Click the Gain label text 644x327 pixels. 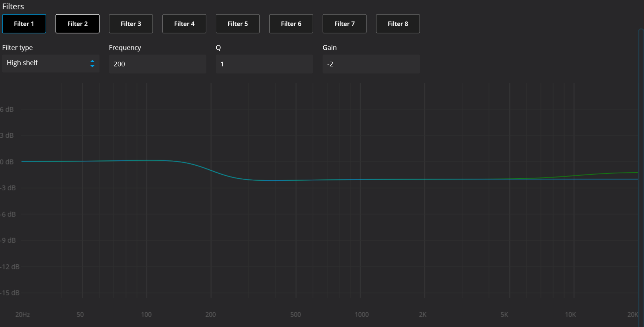tap(329, 48)
